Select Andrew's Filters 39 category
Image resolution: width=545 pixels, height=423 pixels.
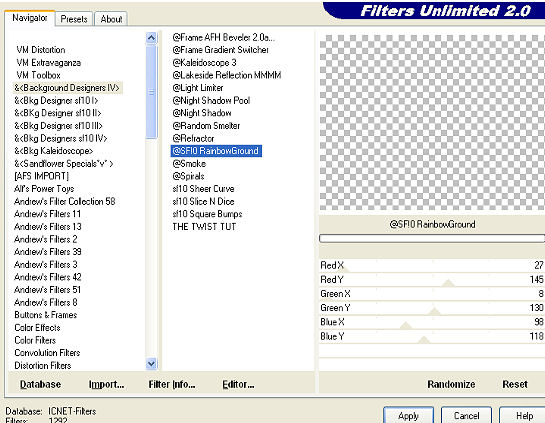[x=48, y=252]
